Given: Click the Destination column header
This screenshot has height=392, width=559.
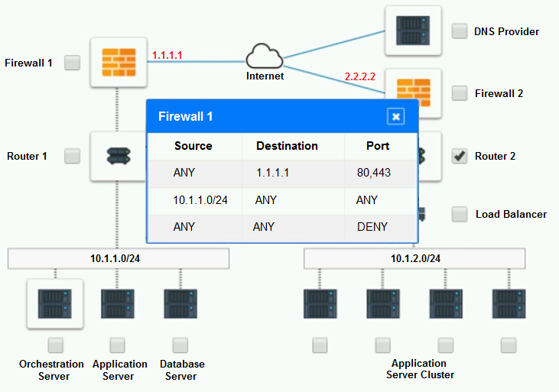Looking at the screenshot, I should [x=287, y=146].
